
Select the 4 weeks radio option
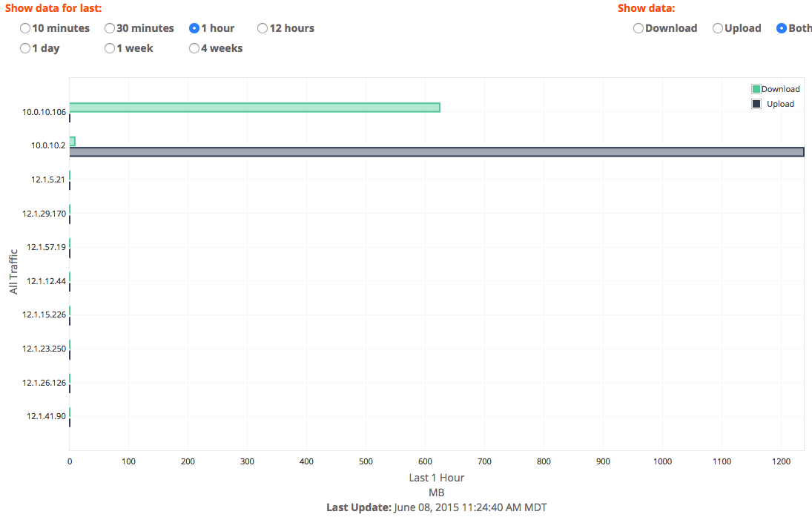tap(194, 48)
